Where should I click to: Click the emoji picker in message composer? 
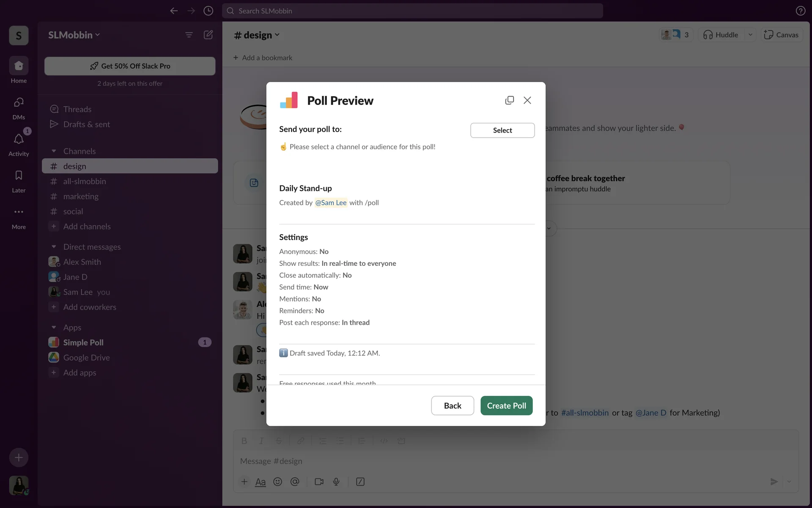pyautogui.click(x=277, y=482)
